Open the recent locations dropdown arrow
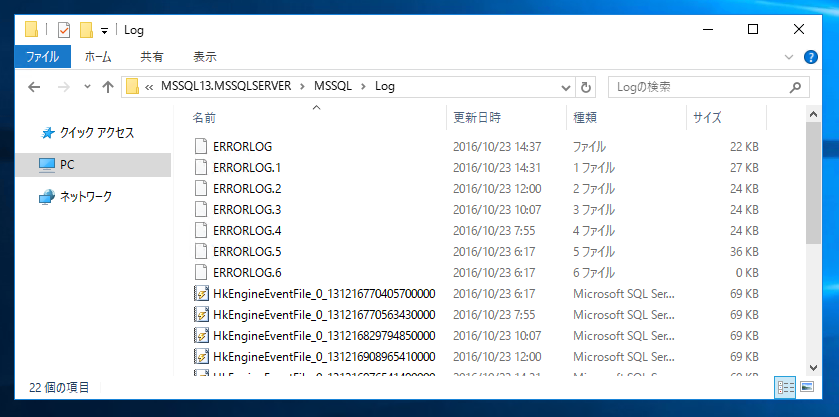The height and width of the screenshot is (417, 839). point(88,87)
